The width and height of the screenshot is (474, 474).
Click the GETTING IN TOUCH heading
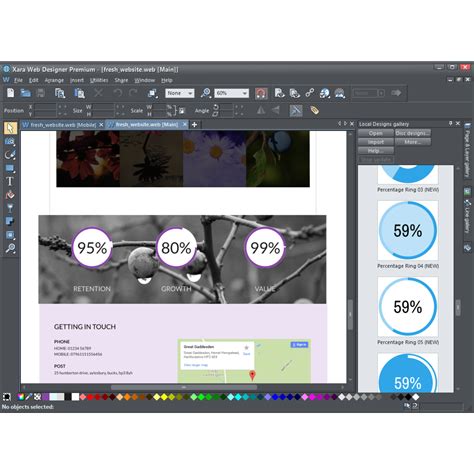click(x=85, y=327)
